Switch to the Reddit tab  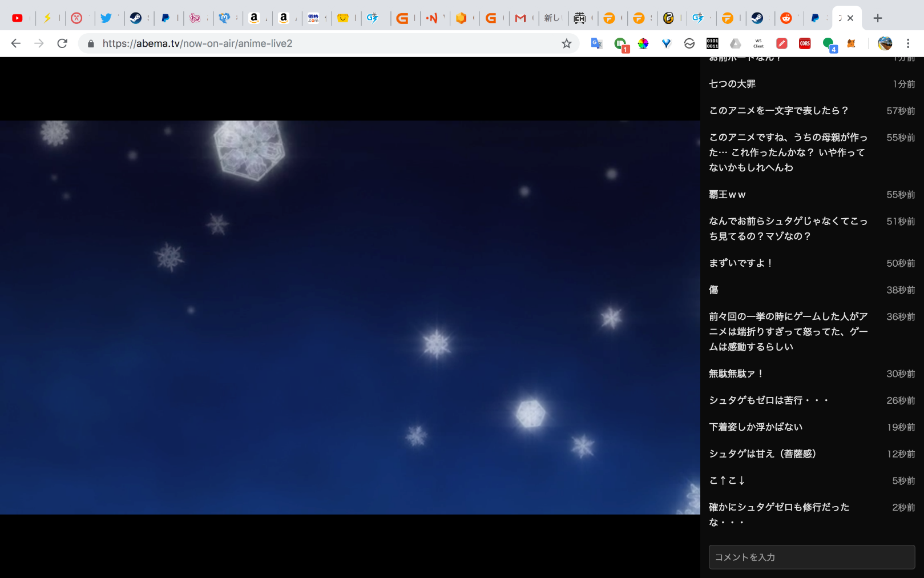pos(786,18)
